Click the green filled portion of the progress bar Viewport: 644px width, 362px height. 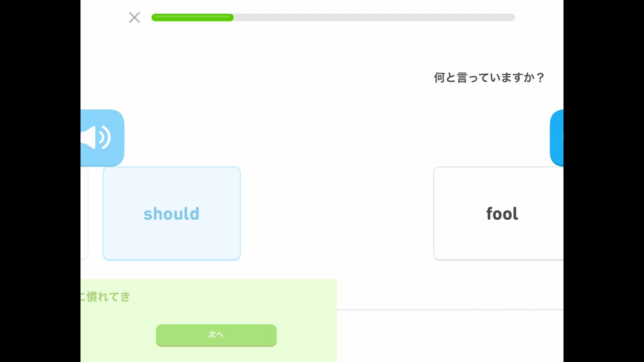tap(193, 17)
